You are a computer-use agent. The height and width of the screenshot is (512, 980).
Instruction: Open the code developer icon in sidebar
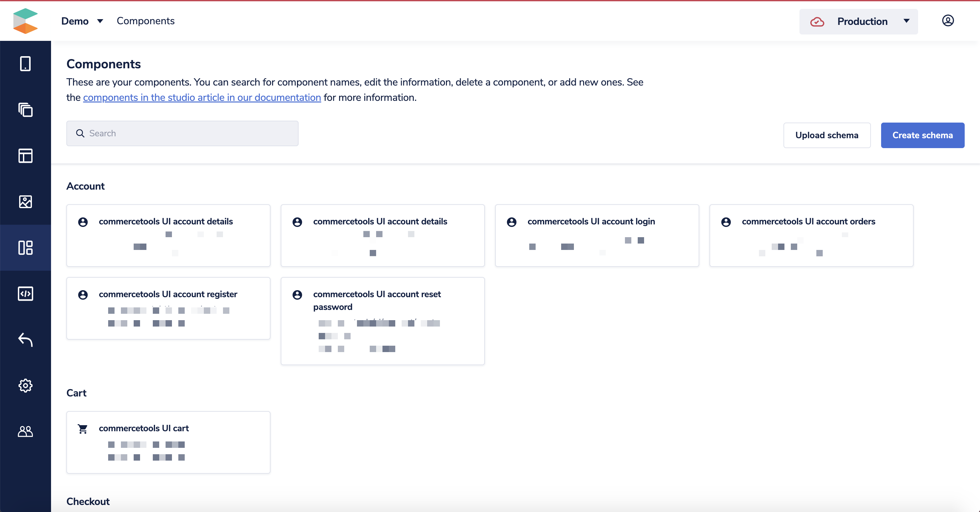(x=25, y=293)
